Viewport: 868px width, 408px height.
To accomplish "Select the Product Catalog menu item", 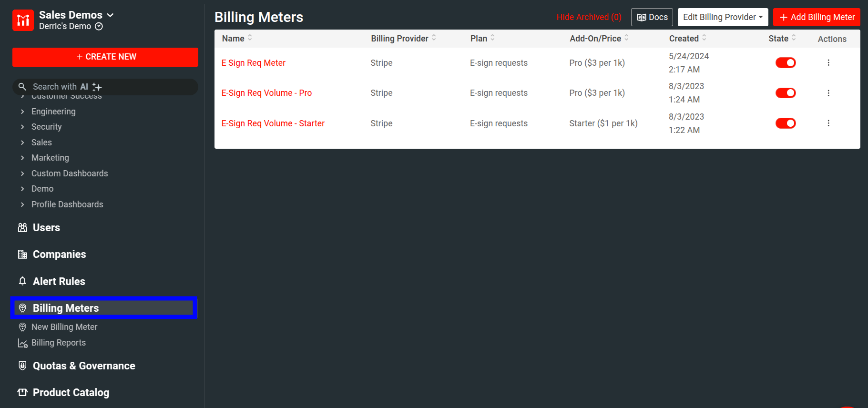I will (70, 392).
